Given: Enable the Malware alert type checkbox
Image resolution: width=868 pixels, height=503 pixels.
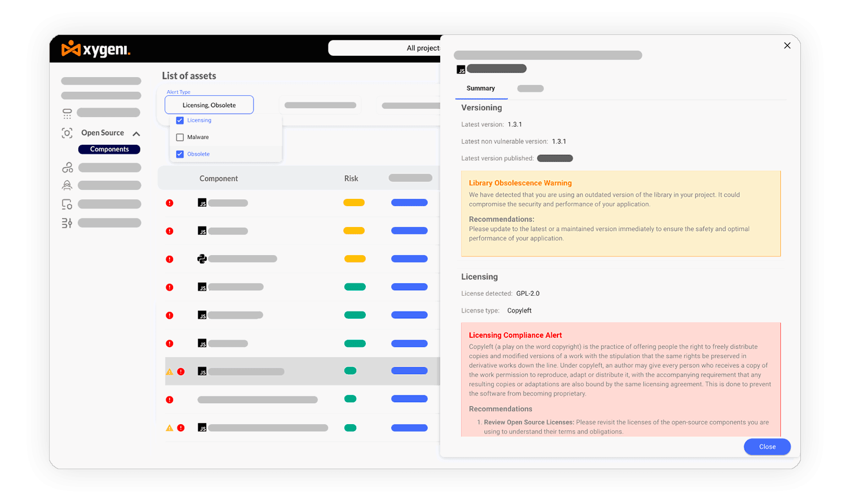Looking at the screenshot, I should click(x=180, y=137).
